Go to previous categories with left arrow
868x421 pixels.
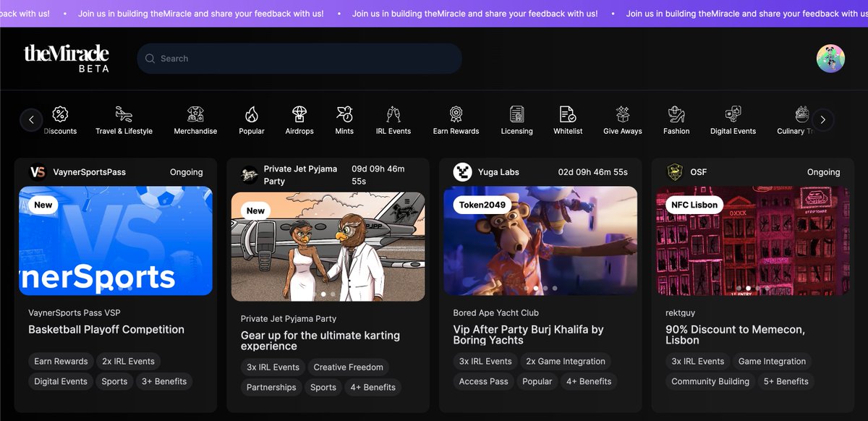coord(31,120)
